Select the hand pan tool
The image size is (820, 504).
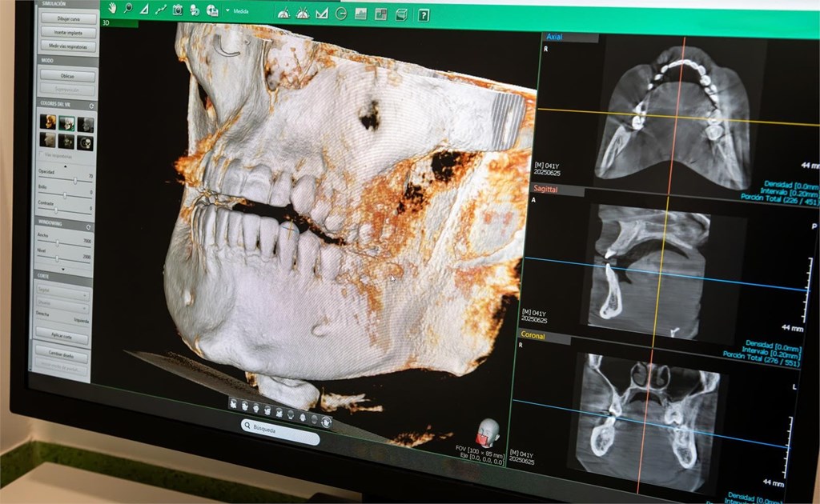click(x=112, y=8)
